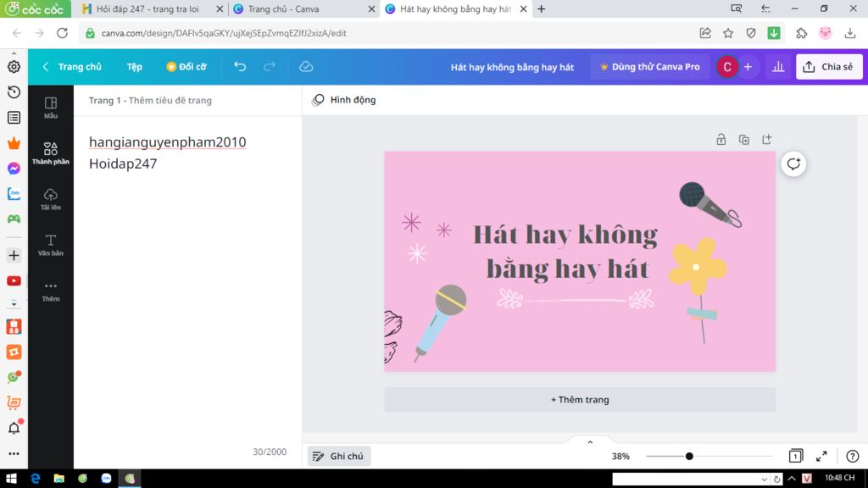Show more tools via Thêm
868x488 pixels.
pyautogui.click(x=50, y=291)
